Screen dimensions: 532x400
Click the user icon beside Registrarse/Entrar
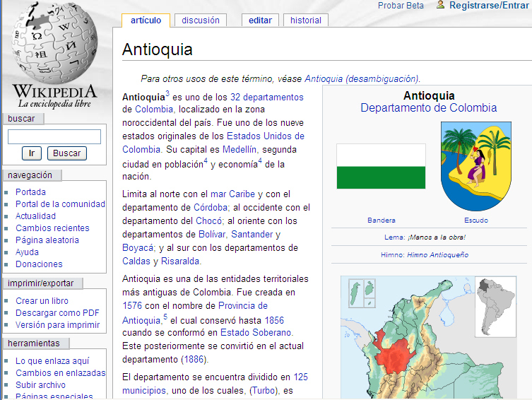(440, 5)
